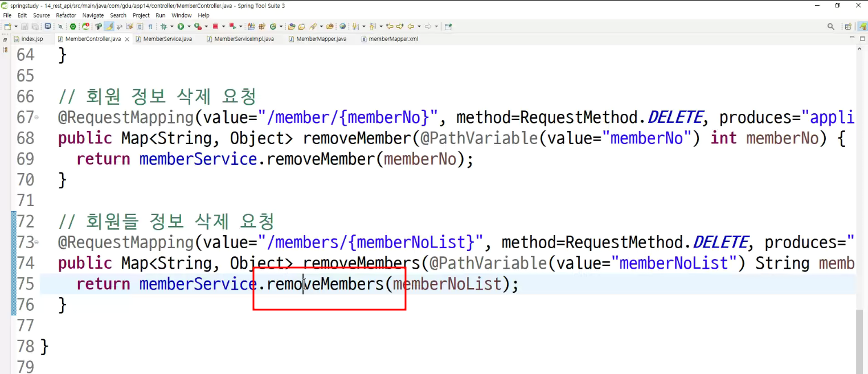
Task: Toggle the Pin Editor icon
Action: [x=448, y=26]
